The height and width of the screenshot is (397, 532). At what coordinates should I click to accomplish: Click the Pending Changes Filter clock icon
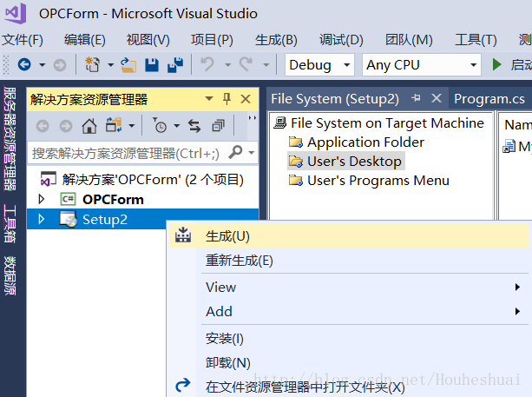[x=160, y=125]
